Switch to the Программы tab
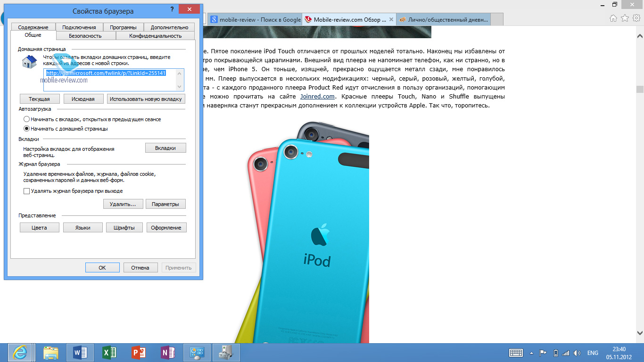The width and height of the screenshot is (644, 362). tap(124, 27)
